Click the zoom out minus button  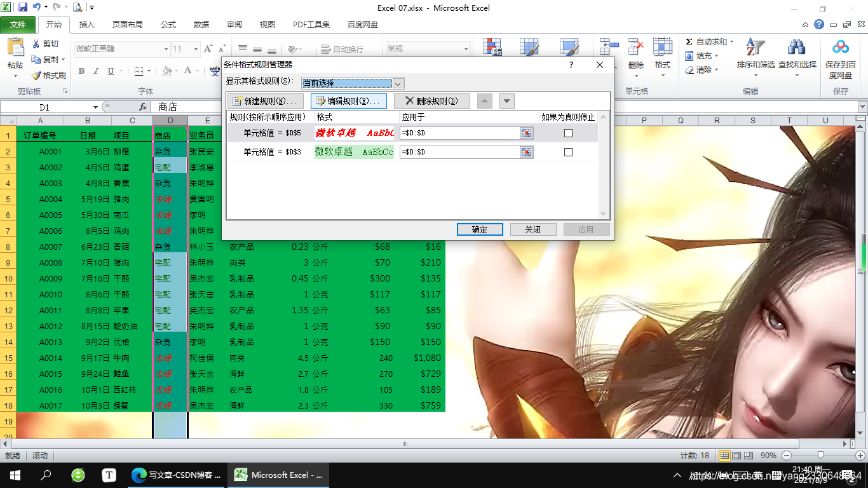pos(787,455)
